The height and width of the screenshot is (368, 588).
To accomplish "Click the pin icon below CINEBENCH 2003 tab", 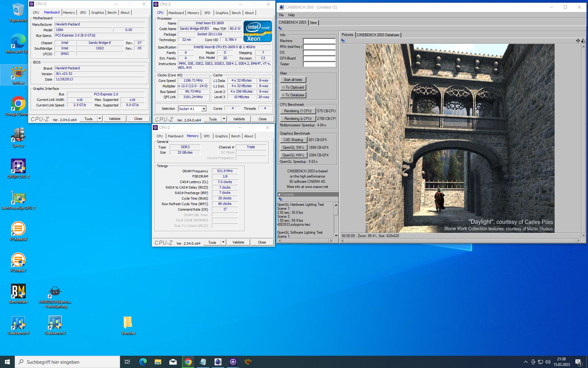I will 280,29.
